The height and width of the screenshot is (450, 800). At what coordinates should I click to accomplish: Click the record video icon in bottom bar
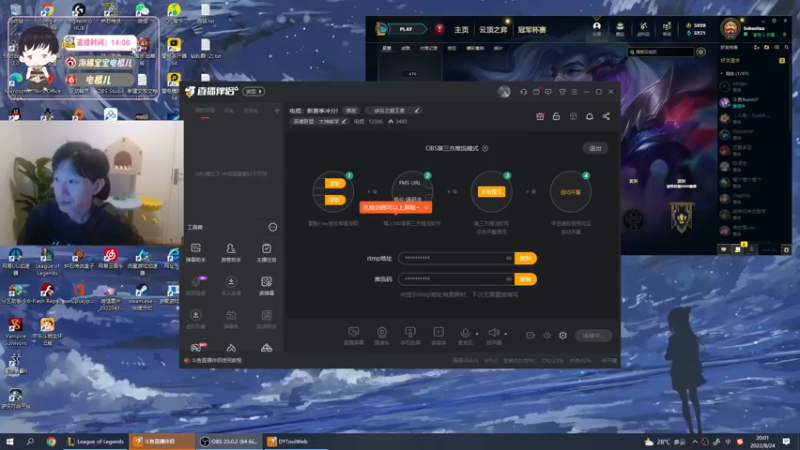(531, 335)
